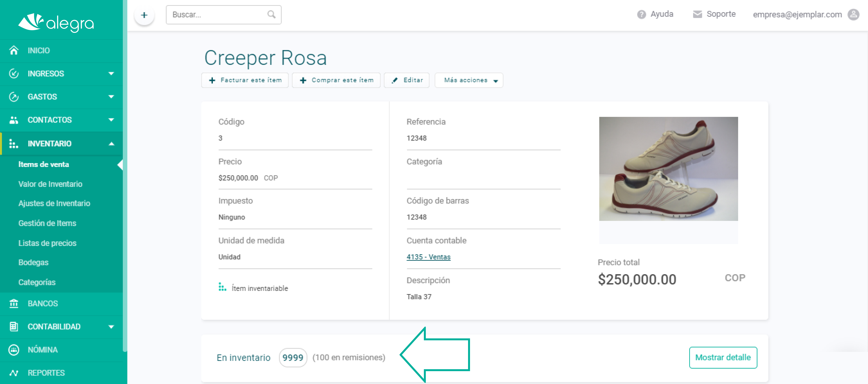Click the Gastos sidebar icon
The width and height of the screenshot is (868, 384).
(14, 97)
